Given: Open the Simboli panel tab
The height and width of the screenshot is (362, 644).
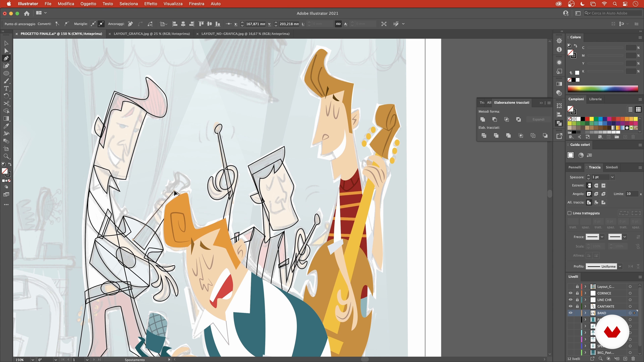Looking at the screenshot, I should 611,167.
